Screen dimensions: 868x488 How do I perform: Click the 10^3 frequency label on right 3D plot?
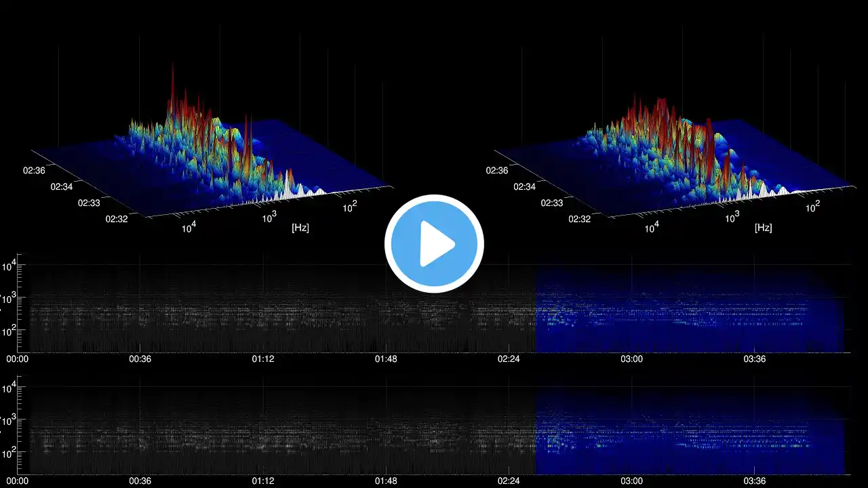[732, 217]
